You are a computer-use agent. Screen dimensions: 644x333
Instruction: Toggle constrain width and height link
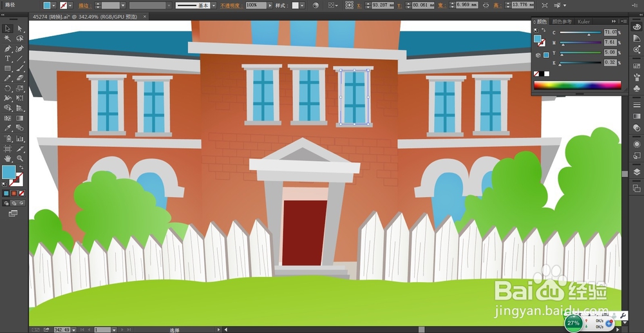click(486, 5)
